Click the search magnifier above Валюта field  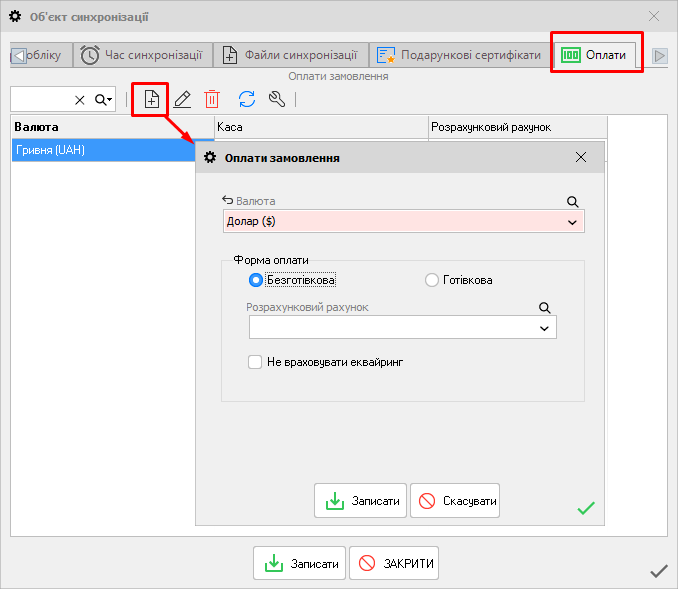click(x=573, y=201)
